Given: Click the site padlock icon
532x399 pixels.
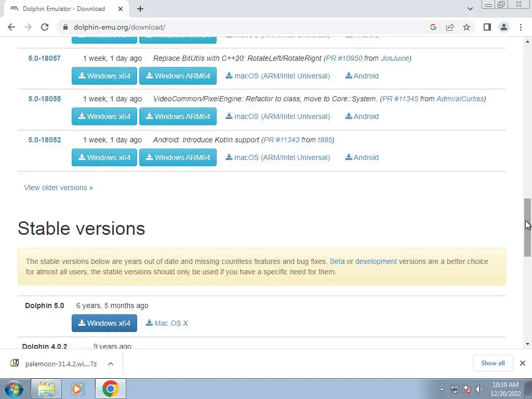Looking at the screenshot, I should [x=65, y=27].
